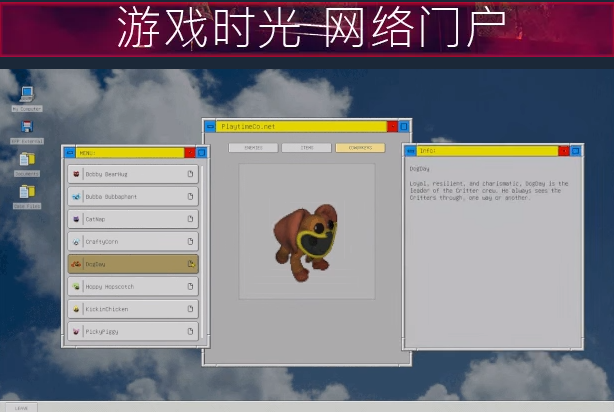Switch to the Items tab

coord(307,148)
